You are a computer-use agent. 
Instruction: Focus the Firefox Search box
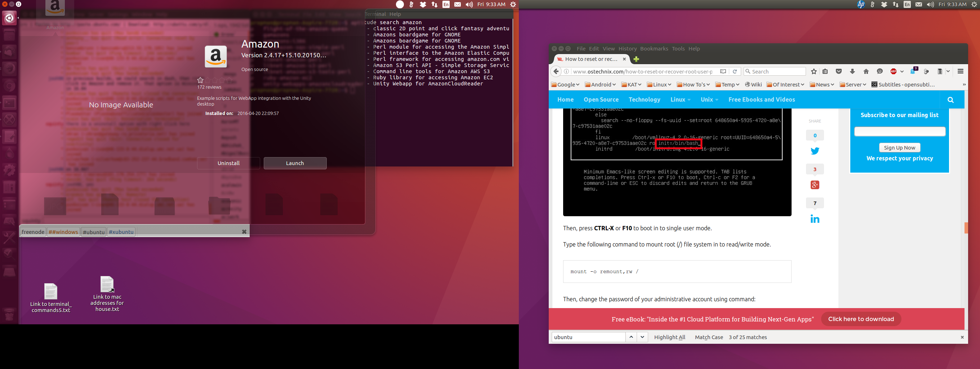[x=775, y=71]
